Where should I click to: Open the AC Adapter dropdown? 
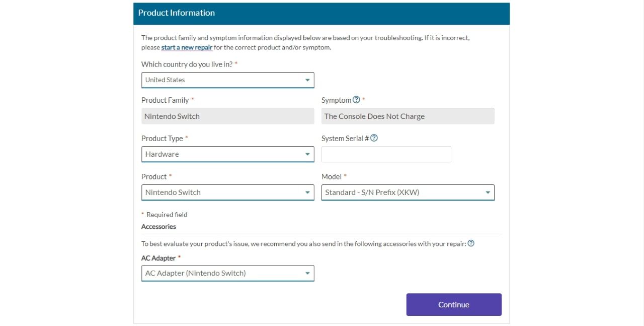tap(227, 273)
